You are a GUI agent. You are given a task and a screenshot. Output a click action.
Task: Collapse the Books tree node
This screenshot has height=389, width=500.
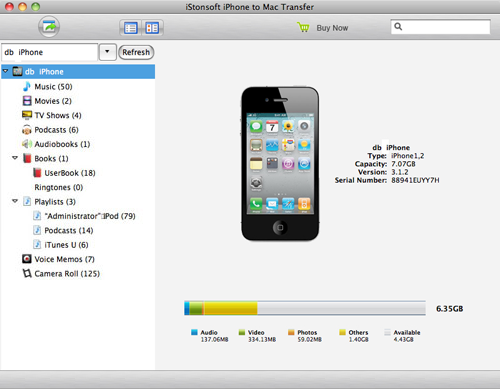pyautogui.click(x=15, y=158)
